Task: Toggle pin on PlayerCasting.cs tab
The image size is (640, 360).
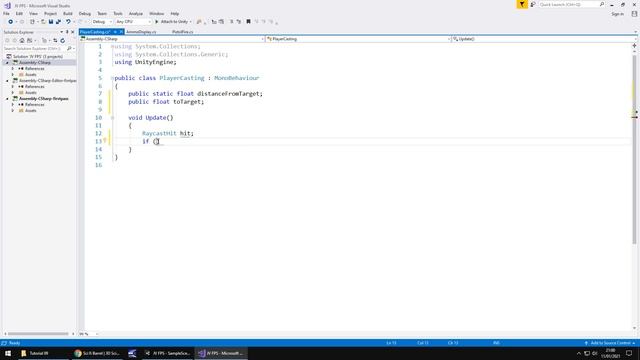Action: (x=116, y=32)
